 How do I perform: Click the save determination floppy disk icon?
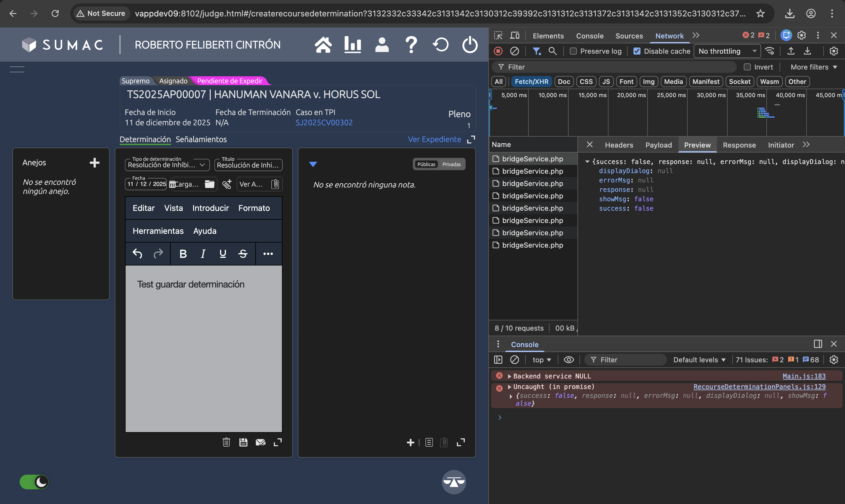[x=243, y=442]
